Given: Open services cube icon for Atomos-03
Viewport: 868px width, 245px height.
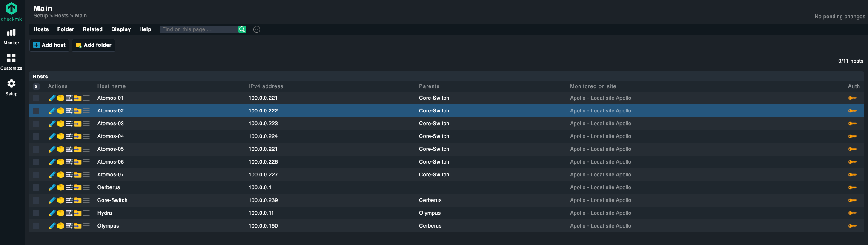Looking at the screenshot, I should 61,124.
